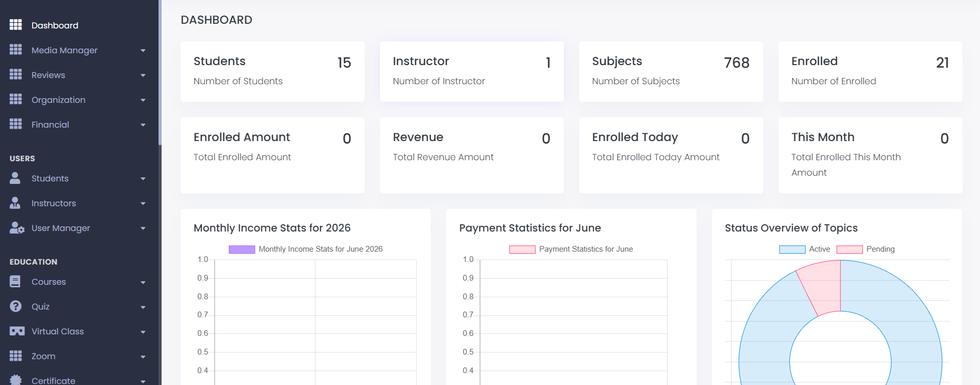
Task: Open the Media Manager menu item
Action: pos(79,50)
